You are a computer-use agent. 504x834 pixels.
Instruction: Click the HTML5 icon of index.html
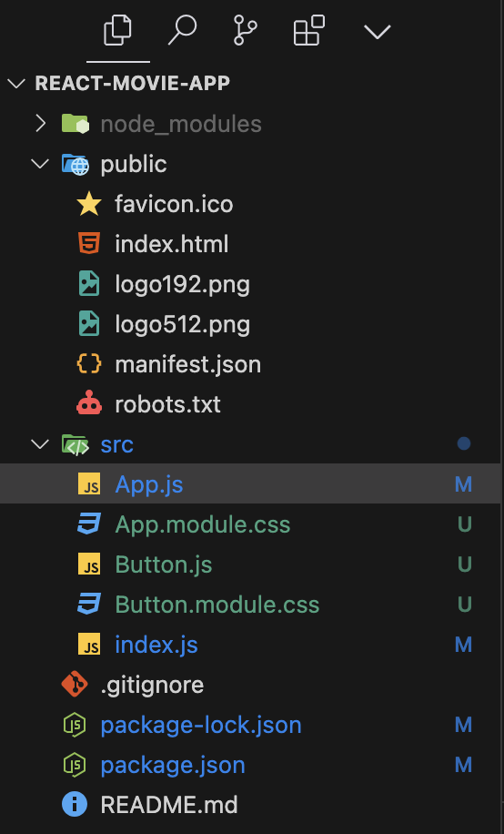point(89,244)
